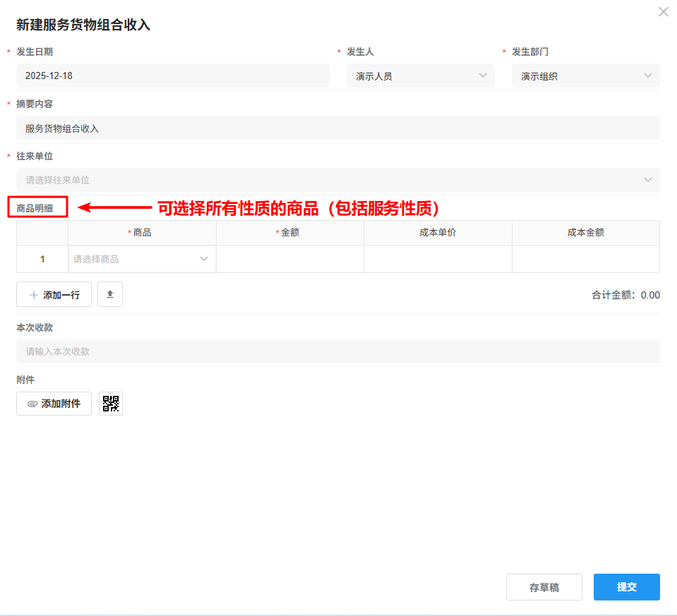The width and height of the screenshot is (677, 616).
Task: Click the date field showing 2025-12-18
Action: (x=173, y=76)
